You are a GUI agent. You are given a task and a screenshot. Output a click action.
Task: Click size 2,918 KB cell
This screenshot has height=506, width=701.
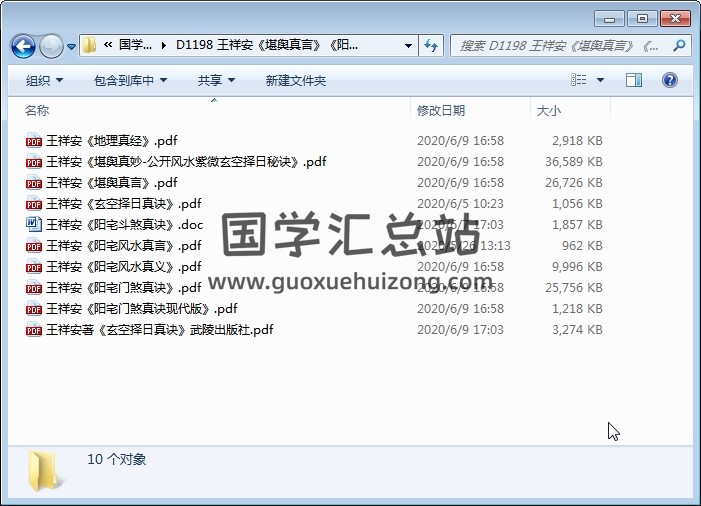pyautogui.click(x=577, y=140)
